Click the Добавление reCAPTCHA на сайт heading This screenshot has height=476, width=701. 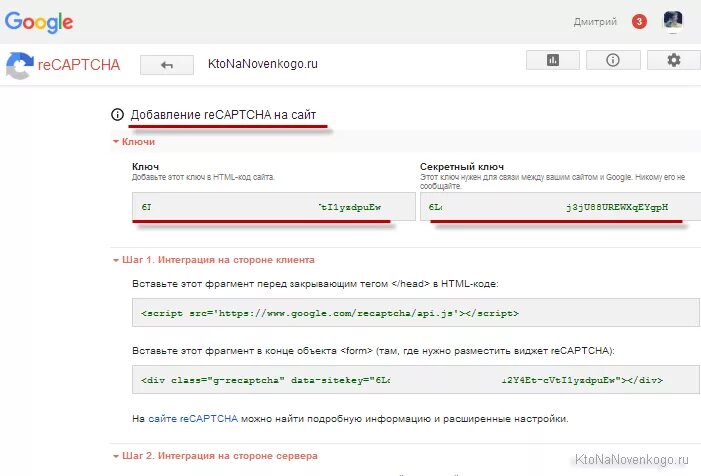coord(223,115)
